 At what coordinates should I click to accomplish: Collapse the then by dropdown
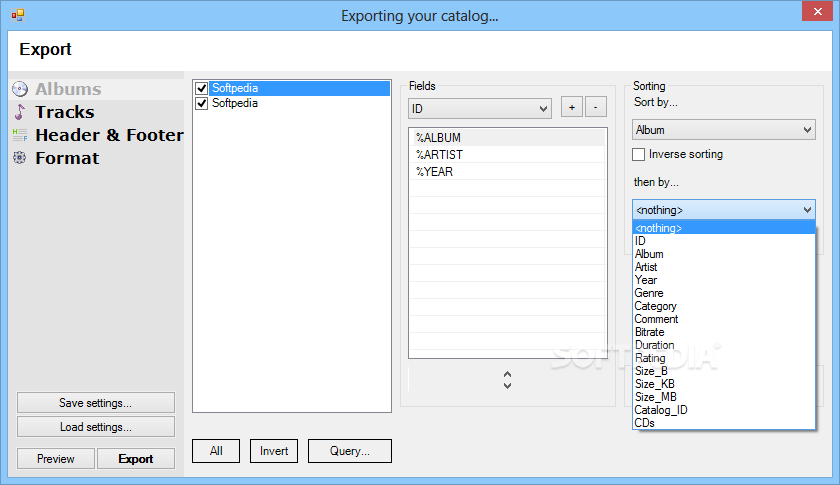point(724,210)
